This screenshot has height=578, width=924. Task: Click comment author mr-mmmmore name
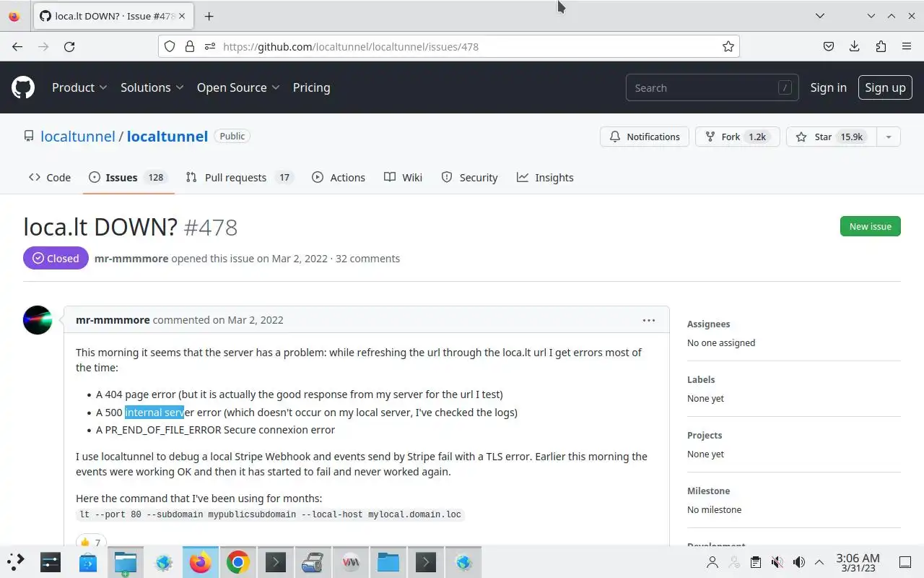(x=113, y=320)
